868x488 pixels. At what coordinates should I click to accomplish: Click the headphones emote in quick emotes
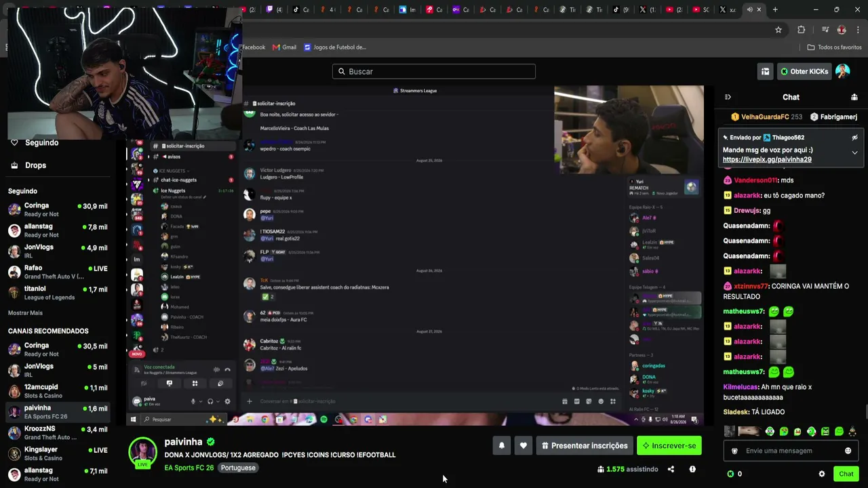pos(770,431)
